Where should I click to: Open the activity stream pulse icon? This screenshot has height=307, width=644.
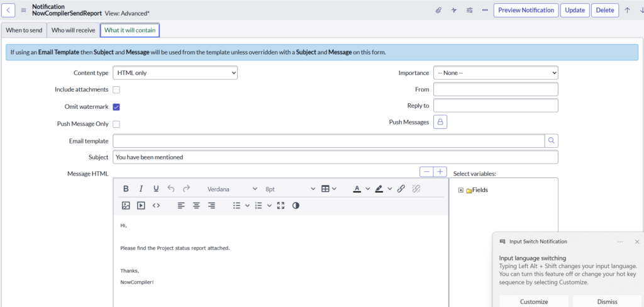pyautogui.click(x=454, y=10)
